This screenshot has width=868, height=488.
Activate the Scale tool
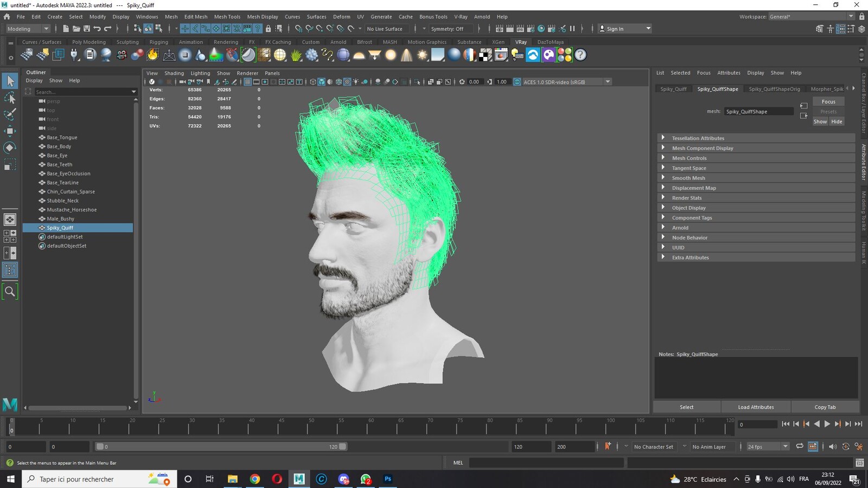pos(10,164)
